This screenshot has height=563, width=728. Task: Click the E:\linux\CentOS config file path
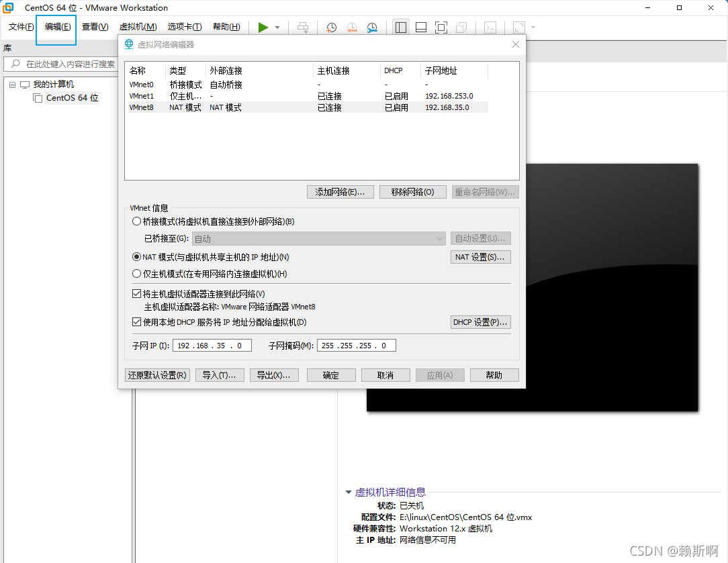pyautogui.click(x=465, y=517)
